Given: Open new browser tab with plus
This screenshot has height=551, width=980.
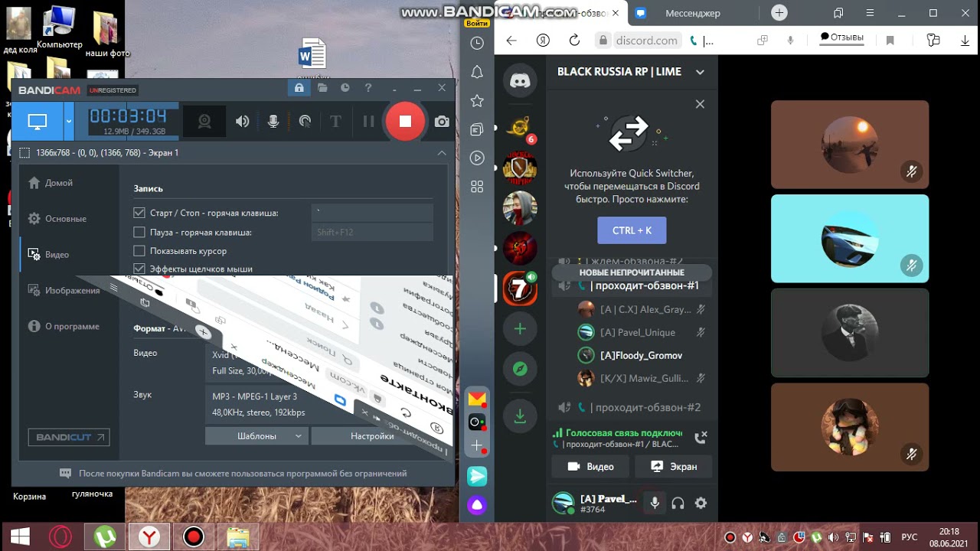Looking at the screenshot, I should (779, 13).
